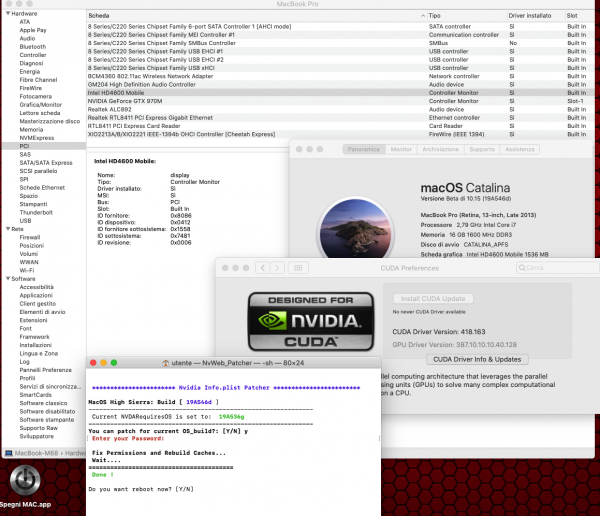
Task: Collapse the Software section in the sidebar
Action: tap(8, 279)
